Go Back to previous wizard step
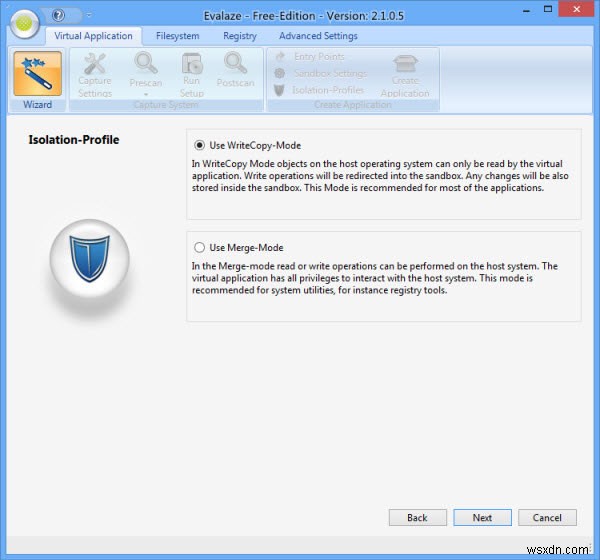Screen dimensions: 600x560 (417, 518)
